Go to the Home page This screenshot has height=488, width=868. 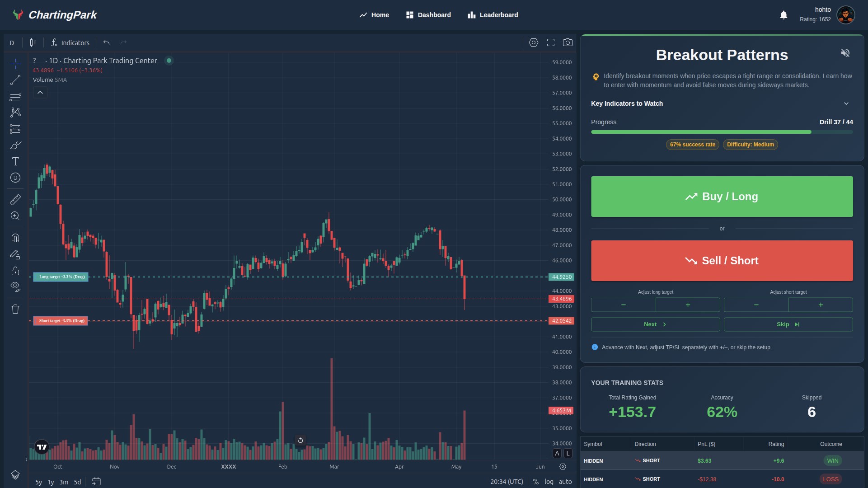pyautogui.click(x=374, y=15)
